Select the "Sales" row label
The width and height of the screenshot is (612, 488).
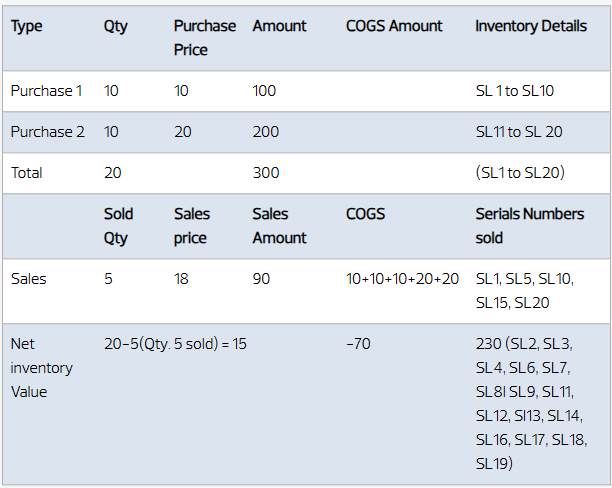[29, 279]
